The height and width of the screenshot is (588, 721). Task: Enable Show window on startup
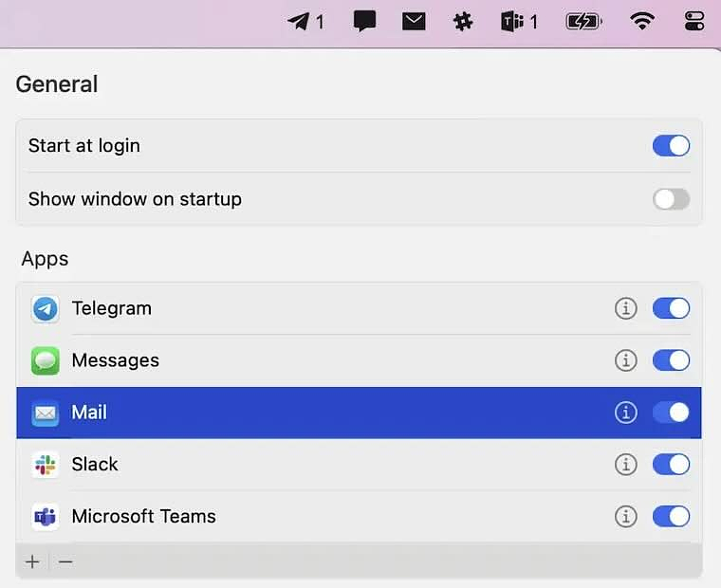(x=671, y=199)
